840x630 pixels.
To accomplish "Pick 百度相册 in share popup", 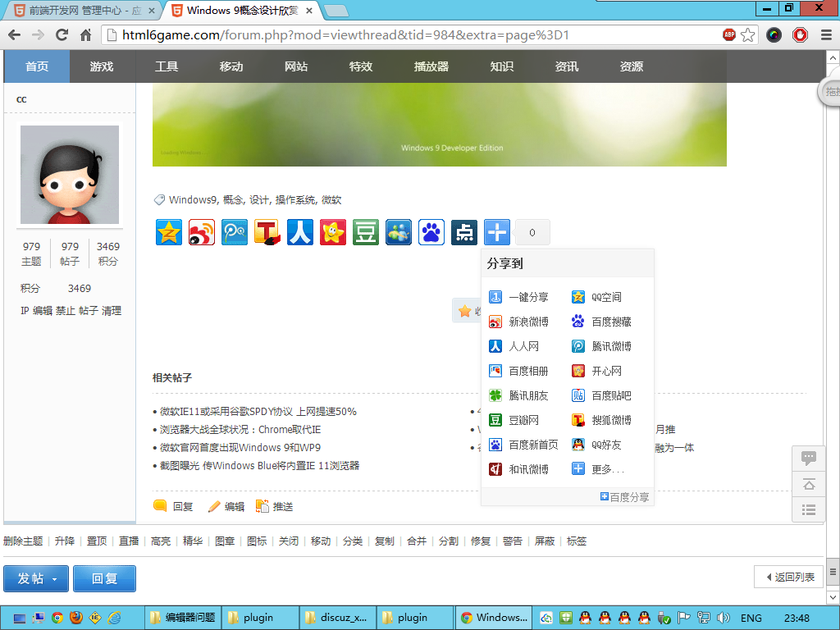I will coord(518,371).
